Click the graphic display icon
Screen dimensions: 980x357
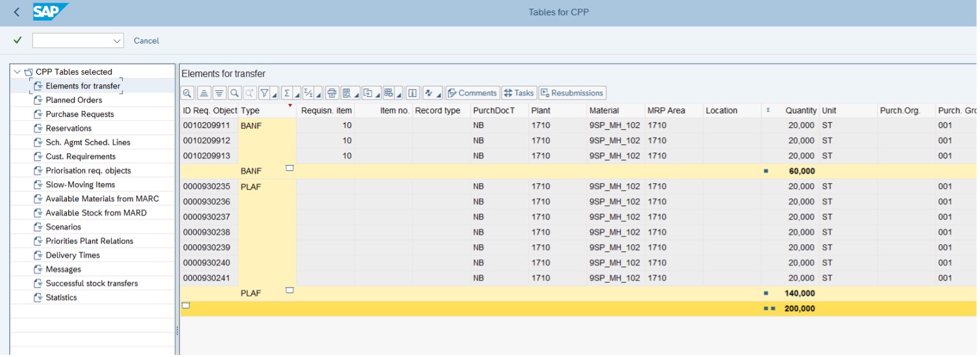tap(428, 93)
